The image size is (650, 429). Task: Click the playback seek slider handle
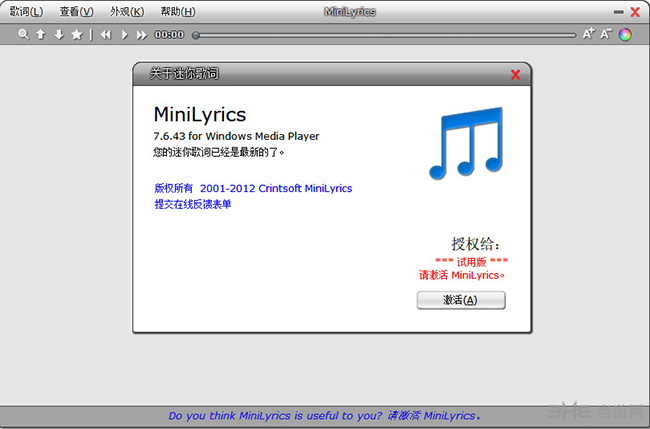(196, 35)
